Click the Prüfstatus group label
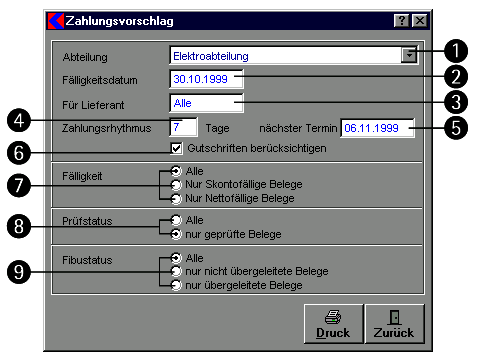Screen dimensions: 479x364 pos(87,221)
